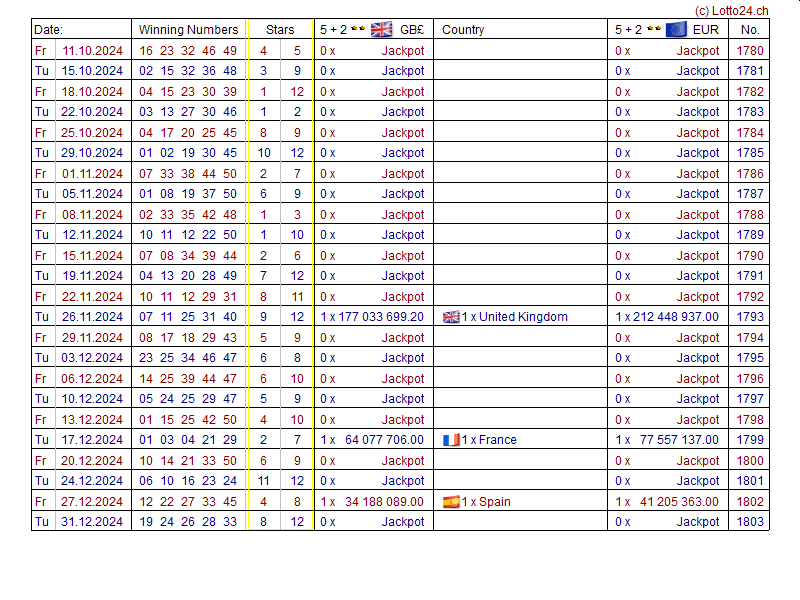Click the stars icon beside the EU flag header

click(x=653, y=29)
